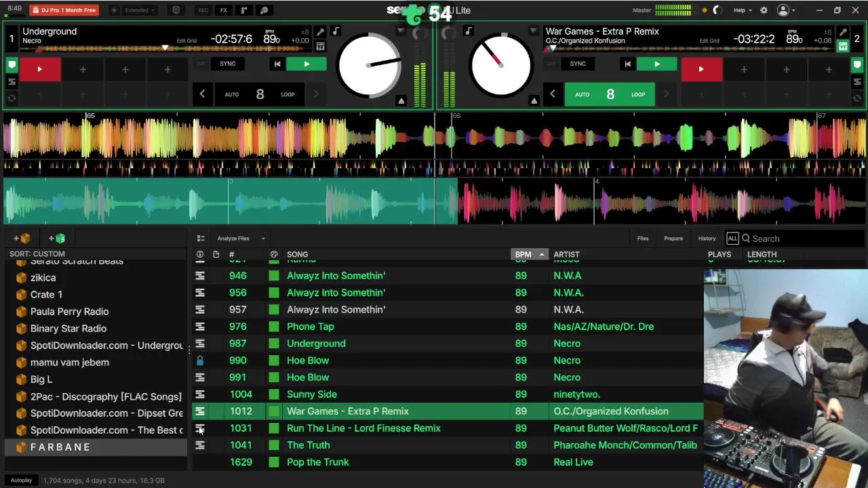This screenshot has height=488, width=868.
Task: Open deck 2 platter dropdown triangle
Action: coord(534,31)
